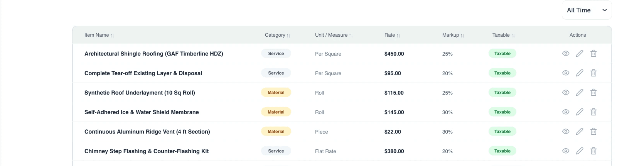Click the $450.00 rate value
Screen dimensions: 644x166
pyautogui.click(x=394, y=54)
